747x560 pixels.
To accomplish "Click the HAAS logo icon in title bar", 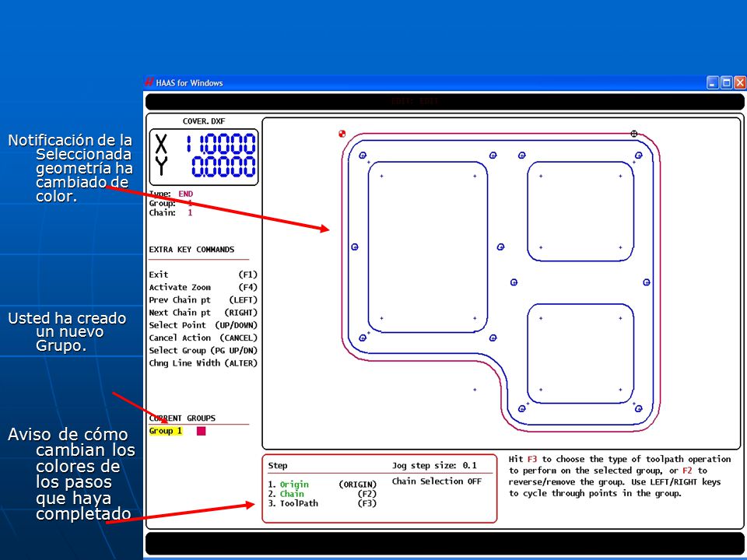I will pos(149,82).
